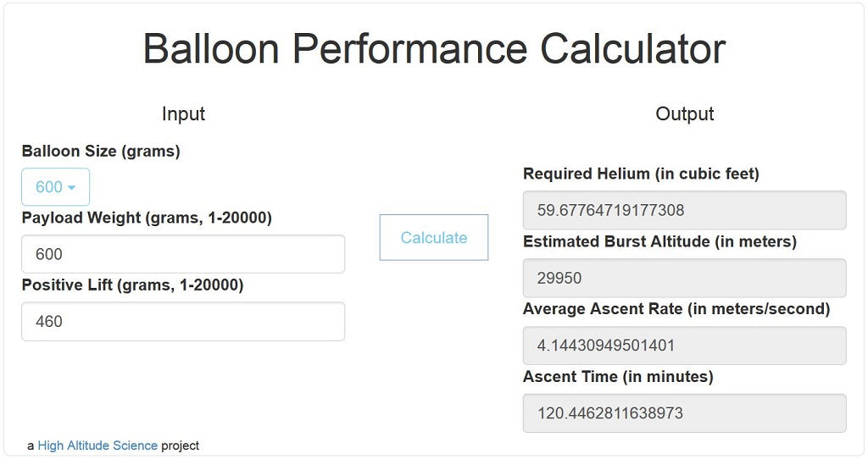This screenshot has width=868, height=459.
Task: Click the Balloon Performance Calculator title
Action: 434,49
